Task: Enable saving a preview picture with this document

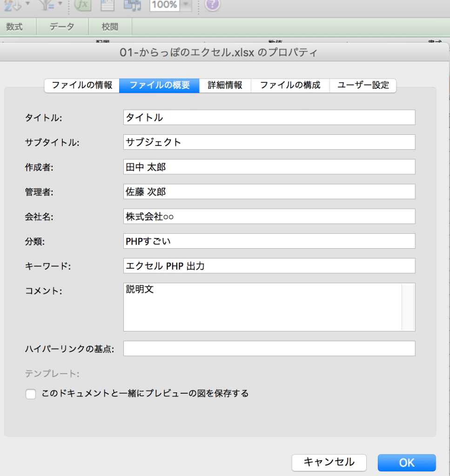Action: (30, 394)
